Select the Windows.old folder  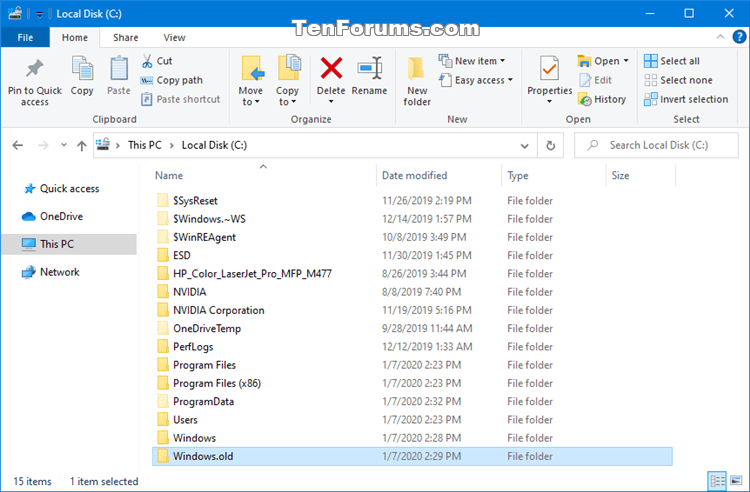(x=412, y=456)
